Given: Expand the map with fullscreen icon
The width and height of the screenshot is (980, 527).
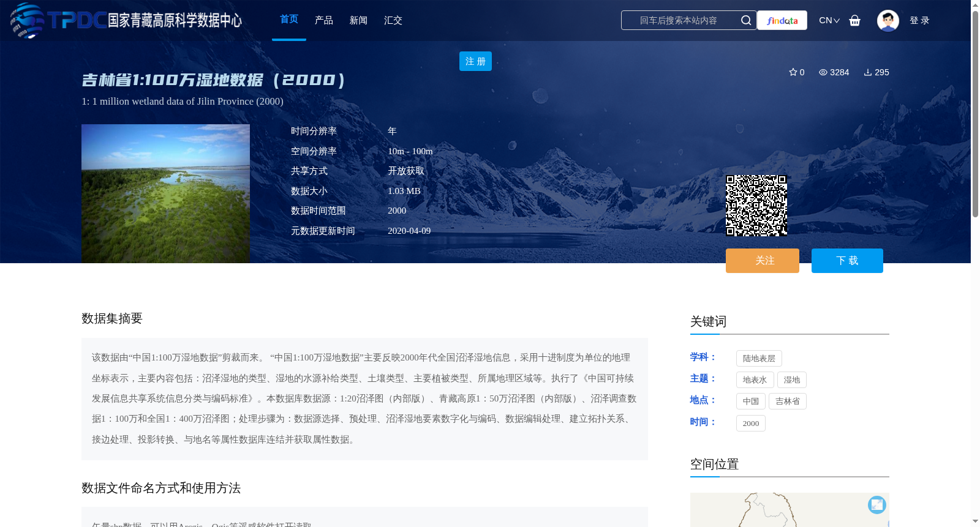Looking at the screenshot, I should pos(877,504).
